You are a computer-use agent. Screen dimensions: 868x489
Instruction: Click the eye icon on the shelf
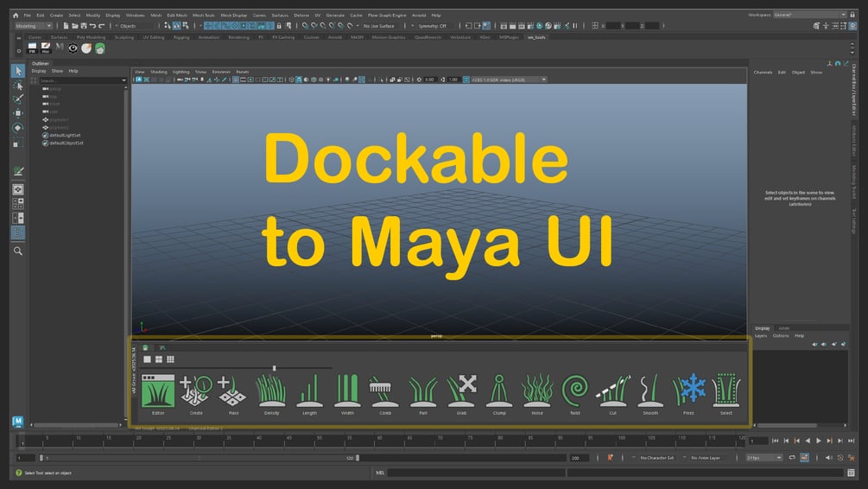coord(73,48)
